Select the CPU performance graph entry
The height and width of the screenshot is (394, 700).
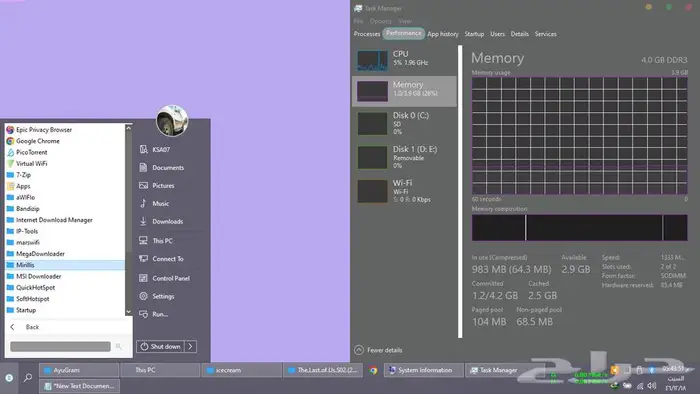tap(404, 60)
